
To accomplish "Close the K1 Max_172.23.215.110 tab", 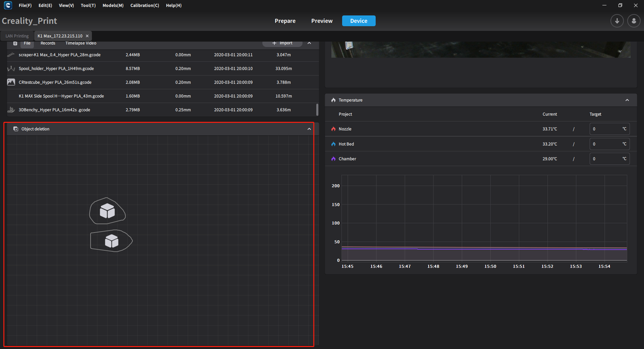I will coord(87,36).
